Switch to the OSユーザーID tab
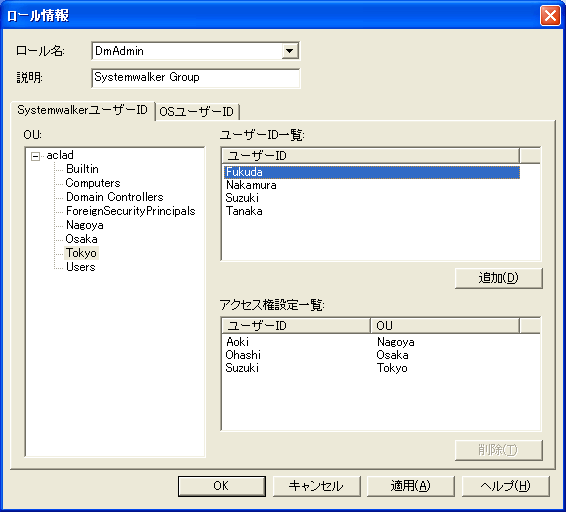 [196, 112]
